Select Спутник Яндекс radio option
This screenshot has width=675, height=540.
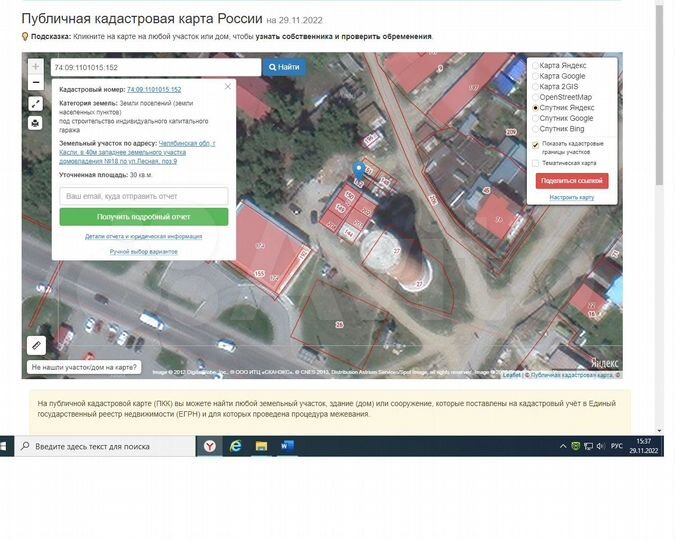pos(536,108)
